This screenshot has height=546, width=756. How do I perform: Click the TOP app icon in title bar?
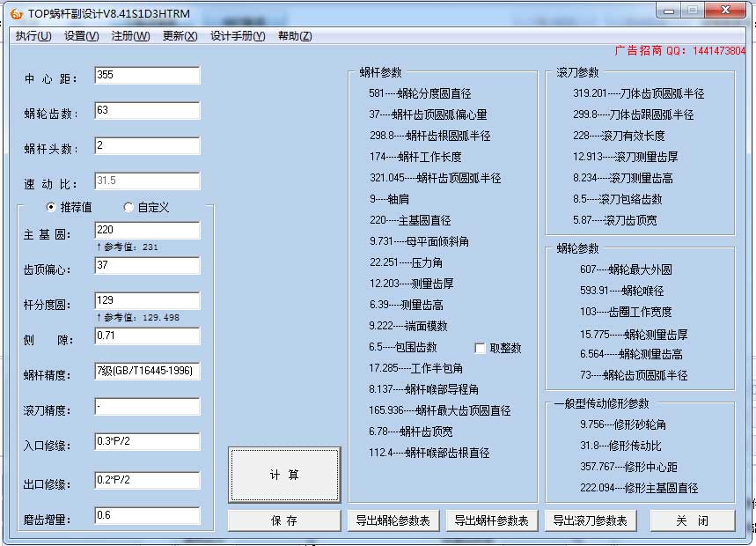[15, 14]
